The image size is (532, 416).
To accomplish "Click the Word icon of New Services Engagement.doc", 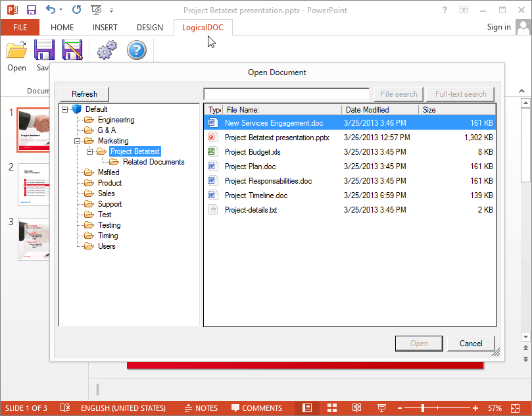I will point(212,122).
